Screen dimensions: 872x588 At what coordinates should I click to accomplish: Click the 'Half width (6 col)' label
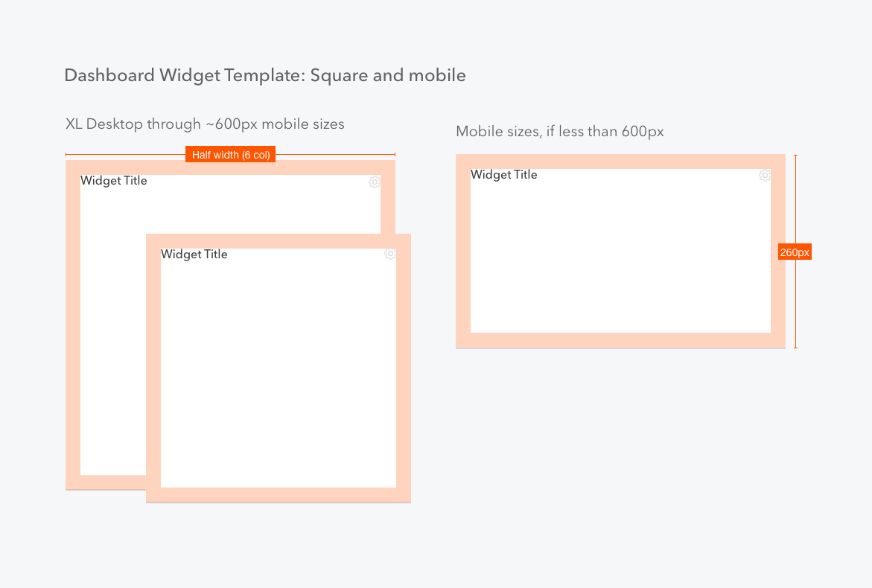click(231, 155)
